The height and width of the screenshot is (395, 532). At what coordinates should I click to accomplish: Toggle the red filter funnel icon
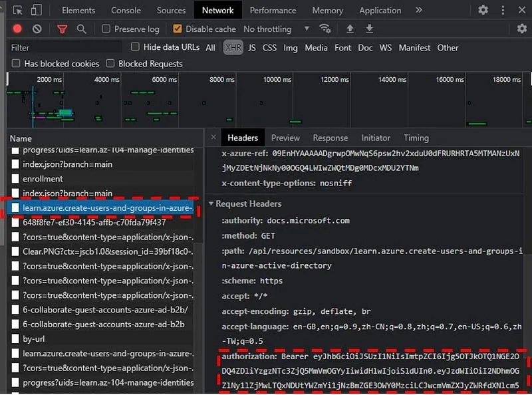(x=62, y=29)
